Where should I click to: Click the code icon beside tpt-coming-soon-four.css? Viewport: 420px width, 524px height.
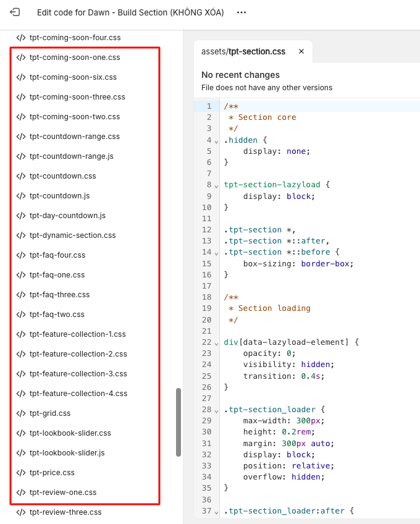click(x=21, y=38)
